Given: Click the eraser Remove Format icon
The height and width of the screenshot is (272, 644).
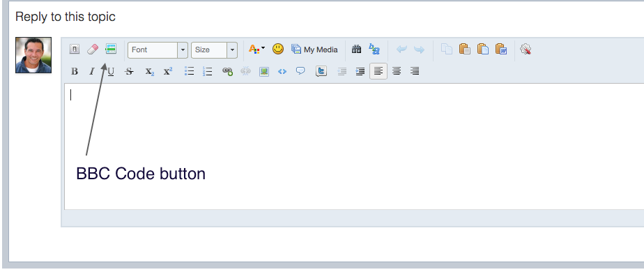Looking at the screenshot, I should 93,50.
